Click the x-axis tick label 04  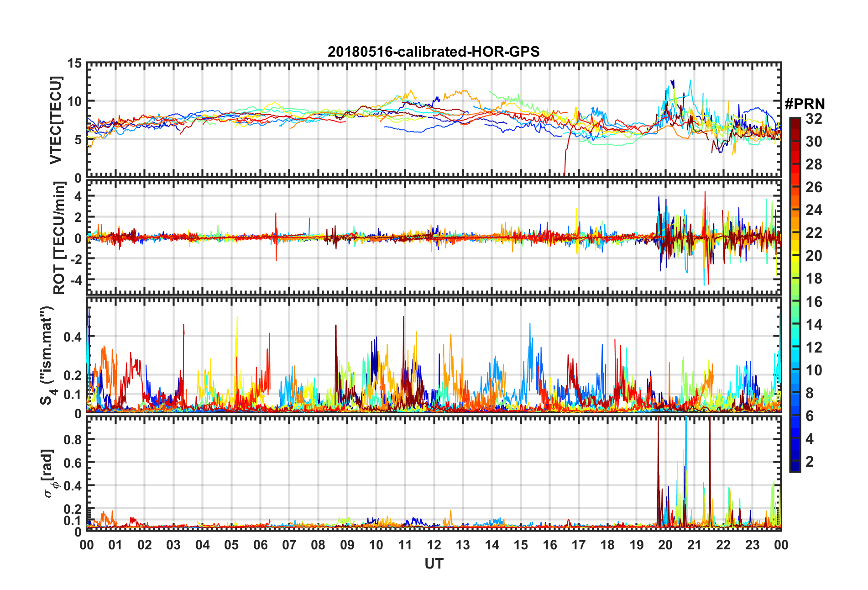203,545
